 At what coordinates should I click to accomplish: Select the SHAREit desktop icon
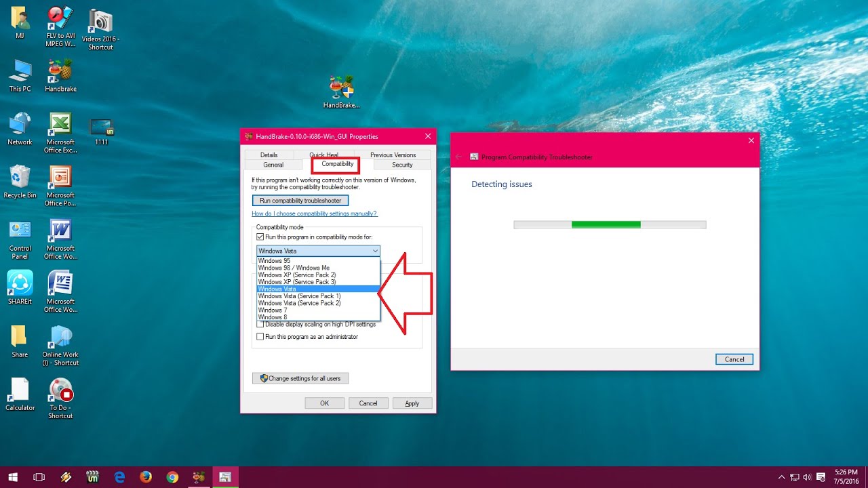coord(20,288)
